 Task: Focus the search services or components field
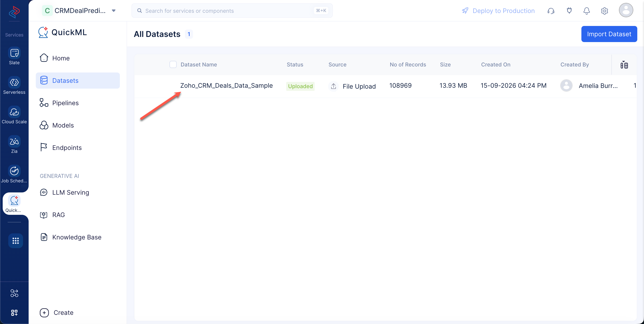(x=232, y=11)
